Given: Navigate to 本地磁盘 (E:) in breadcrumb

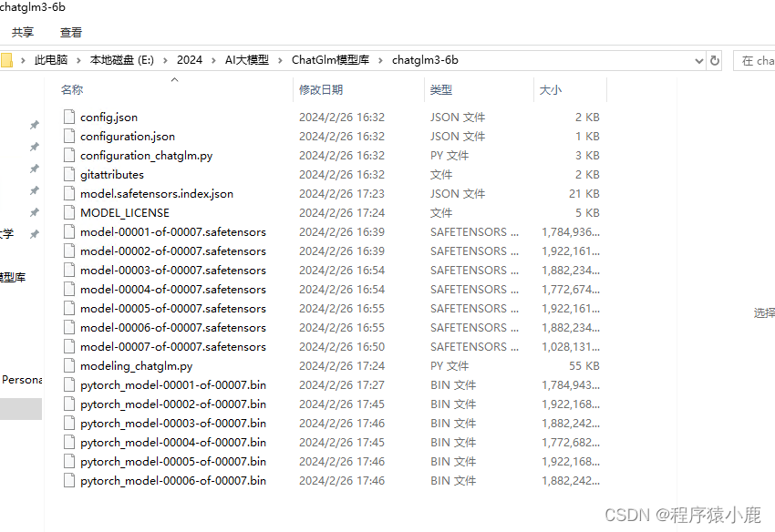Looking at the screenshot, I should tap(122, 60).
